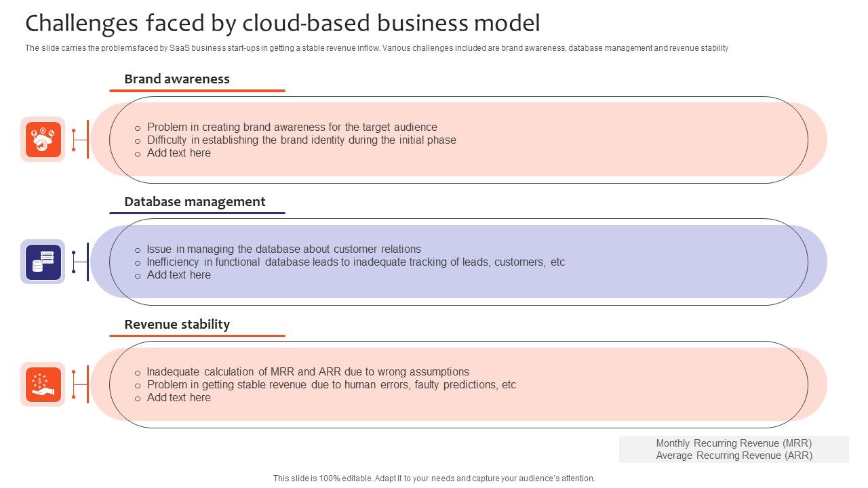Click the database management server icon
The image size is (868, 488).
point(43,262)
